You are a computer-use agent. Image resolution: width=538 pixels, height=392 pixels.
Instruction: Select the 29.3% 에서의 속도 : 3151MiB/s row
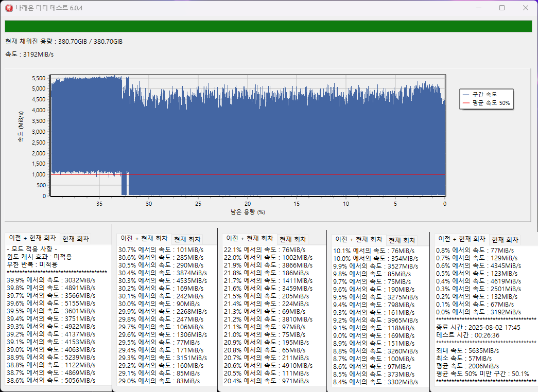(x=163, y=358)
